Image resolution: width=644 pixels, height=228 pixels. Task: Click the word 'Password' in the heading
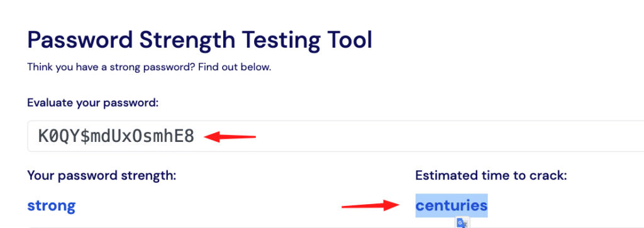pos(80,40)
